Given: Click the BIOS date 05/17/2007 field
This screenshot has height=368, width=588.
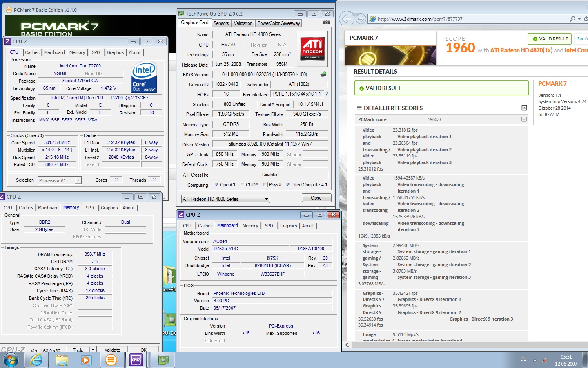Looking at the screenshot, I should point(272,308).
